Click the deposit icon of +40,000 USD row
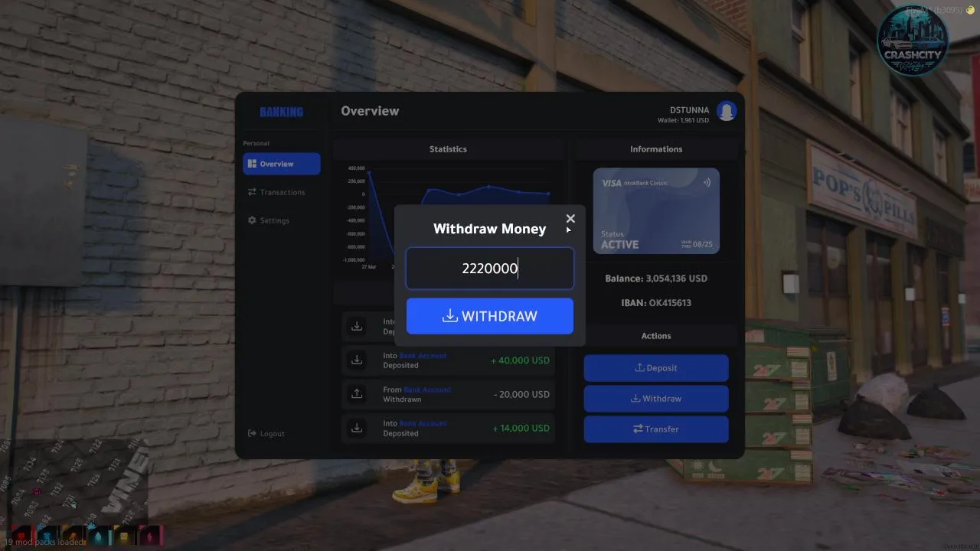This screenshot has height=551, width=980. pyautogui.click(x=357, y=360)
